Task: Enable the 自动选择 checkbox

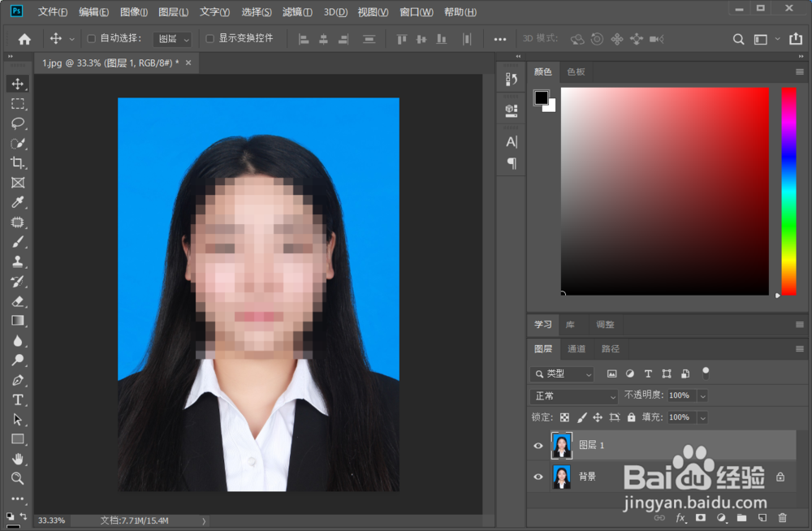Action: click(91, 38)
